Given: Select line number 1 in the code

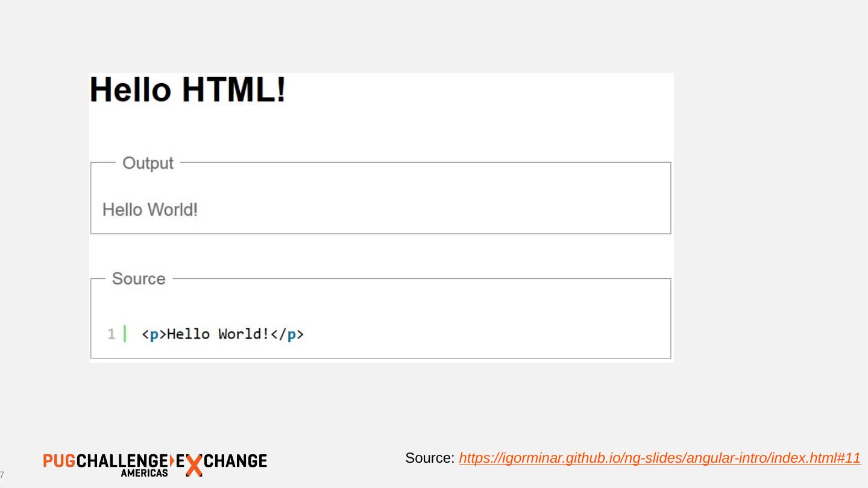Looking at the screenshot, I should click(x=112, y=334).
